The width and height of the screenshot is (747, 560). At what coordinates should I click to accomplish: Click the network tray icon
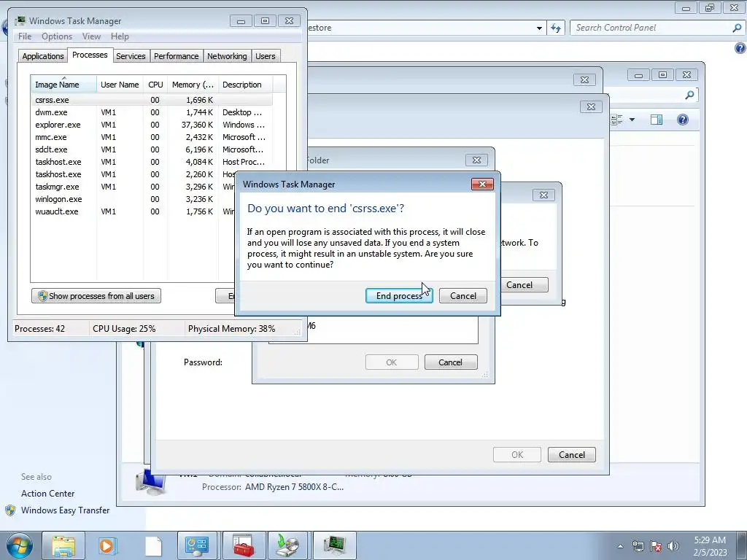[x=638, y=546]
